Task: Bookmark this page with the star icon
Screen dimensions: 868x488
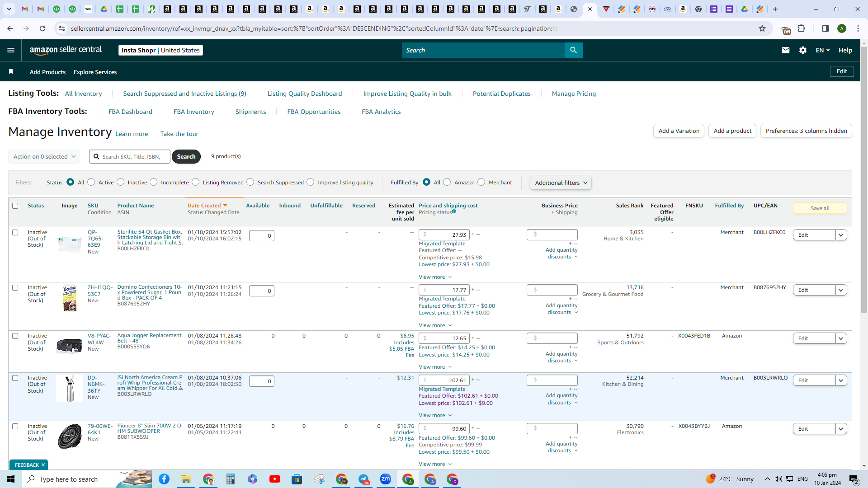Action: point(762,28)
